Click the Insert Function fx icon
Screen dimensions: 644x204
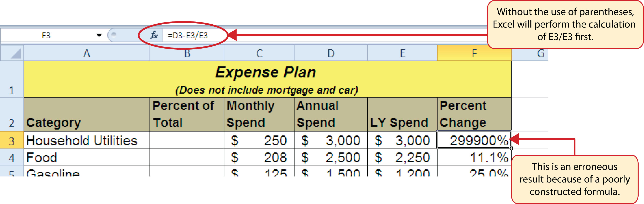[153, 35]
